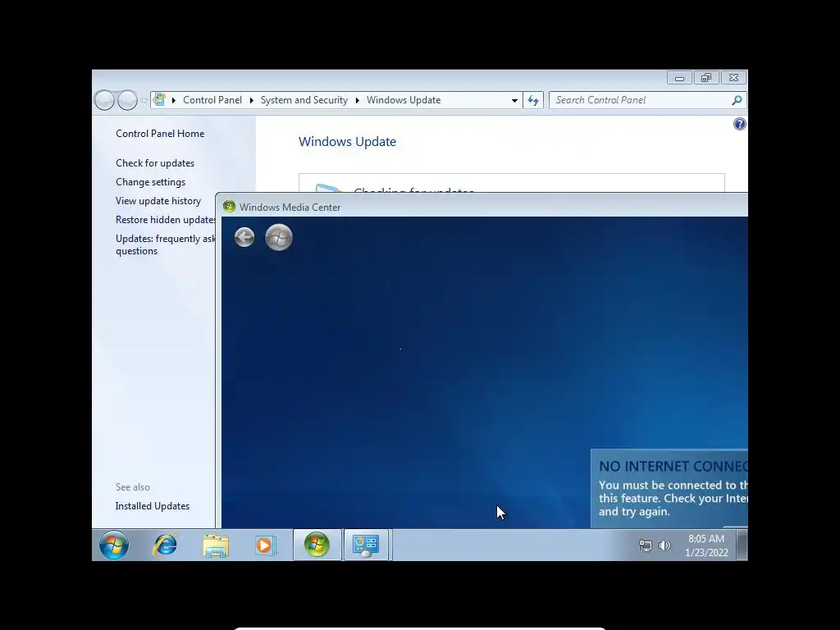This screenshot has width=840, height=630.
Task: Click the Media Center green start orb
Action: (x=279, y=237)
